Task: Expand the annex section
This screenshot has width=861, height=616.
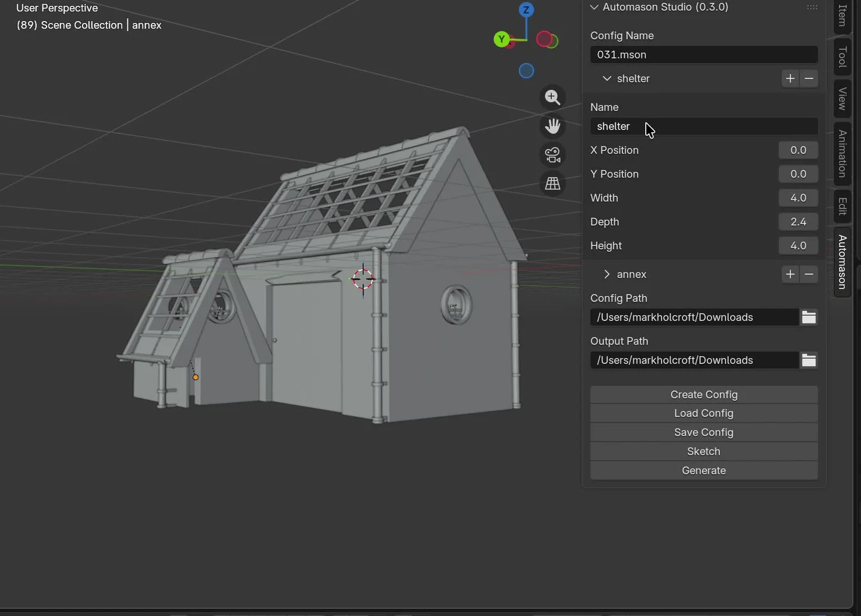Action: [607, 274]
